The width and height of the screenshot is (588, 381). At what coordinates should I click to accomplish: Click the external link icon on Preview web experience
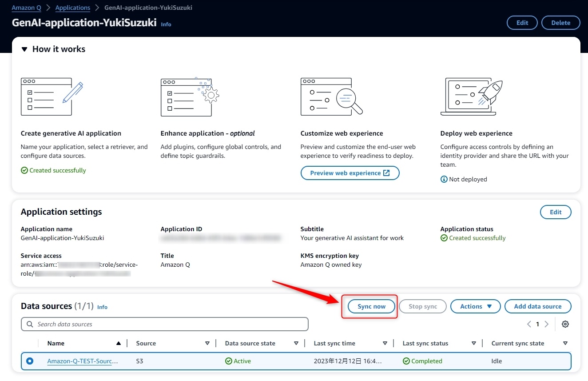[386, 173]
